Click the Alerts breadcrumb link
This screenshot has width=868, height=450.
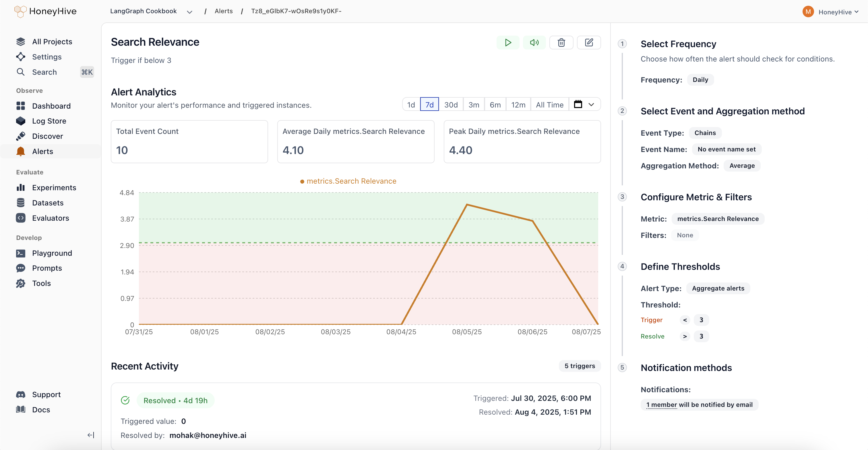tap(224, 11)
